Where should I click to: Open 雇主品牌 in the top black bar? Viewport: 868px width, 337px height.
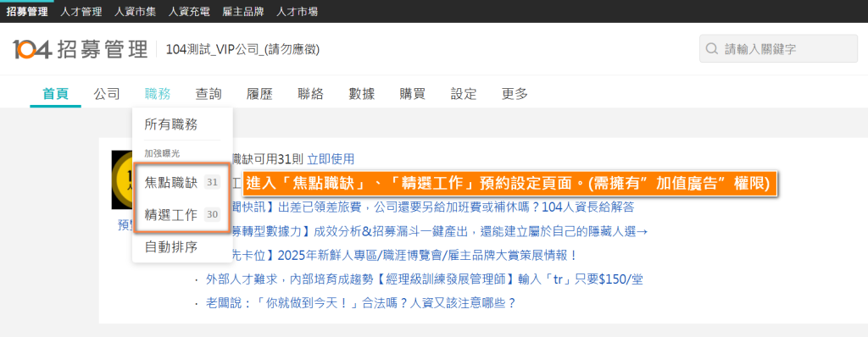243,11
